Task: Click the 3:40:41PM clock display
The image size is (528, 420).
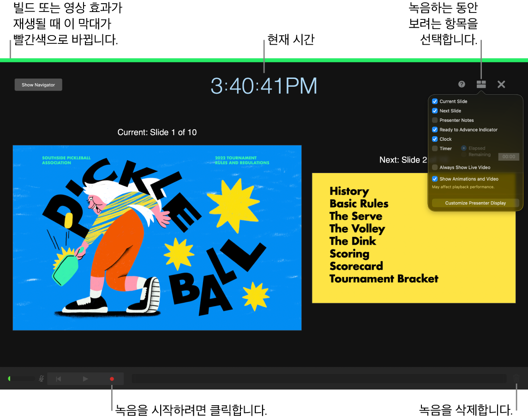Action: pos(264,86)
